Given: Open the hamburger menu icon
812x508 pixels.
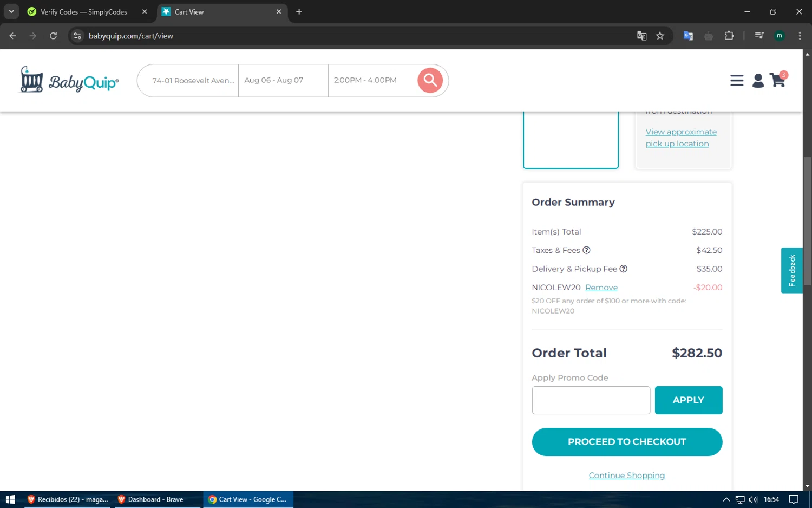Looking at the screenshot, I should 736,81.
